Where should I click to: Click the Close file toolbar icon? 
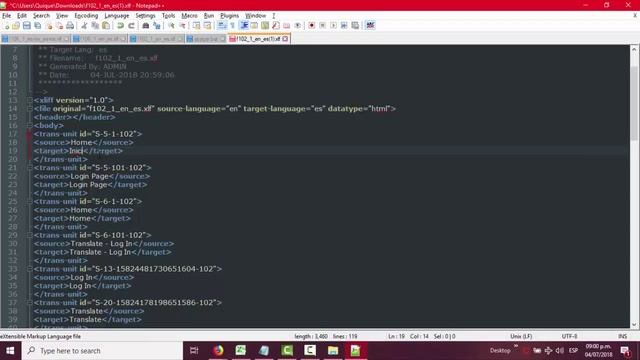pyautogui.click(x=49, y=25)
